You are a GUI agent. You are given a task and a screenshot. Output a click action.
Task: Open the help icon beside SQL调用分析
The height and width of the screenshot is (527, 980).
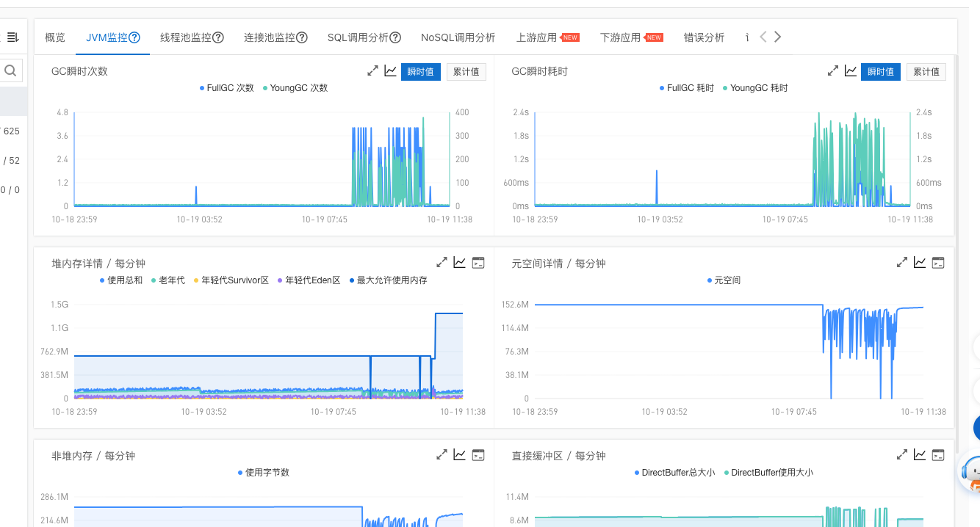tap(395, 37)
